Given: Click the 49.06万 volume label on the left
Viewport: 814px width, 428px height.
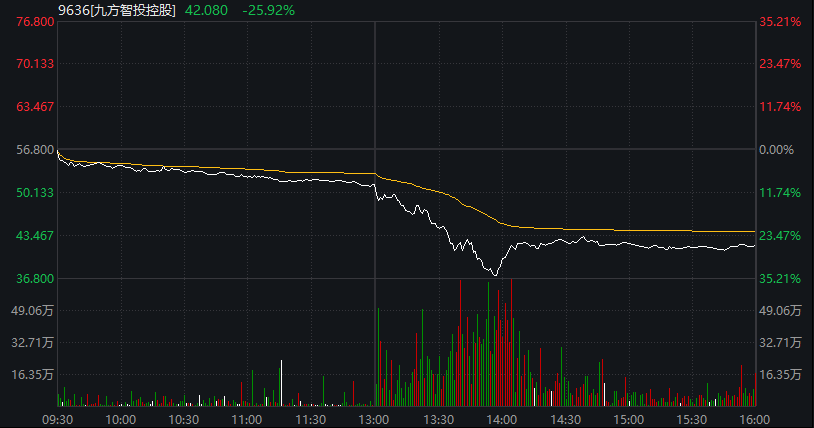Looking at the screenshot, I should [28, 311].
